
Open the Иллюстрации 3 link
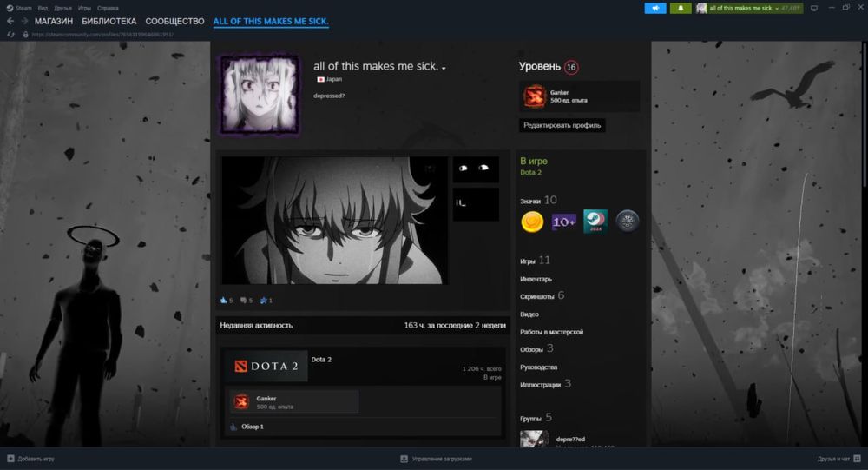click(x=545, y=384)
